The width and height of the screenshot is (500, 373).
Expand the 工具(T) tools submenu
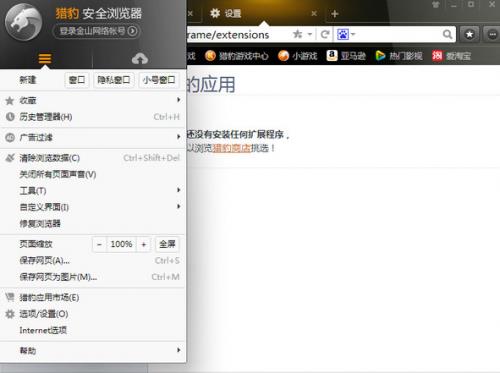pyautogui.click(x=179, y=190)
